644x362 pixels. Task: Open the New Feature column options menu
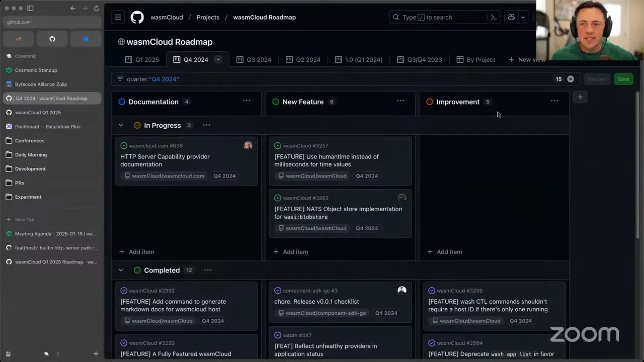coord(400,101)
